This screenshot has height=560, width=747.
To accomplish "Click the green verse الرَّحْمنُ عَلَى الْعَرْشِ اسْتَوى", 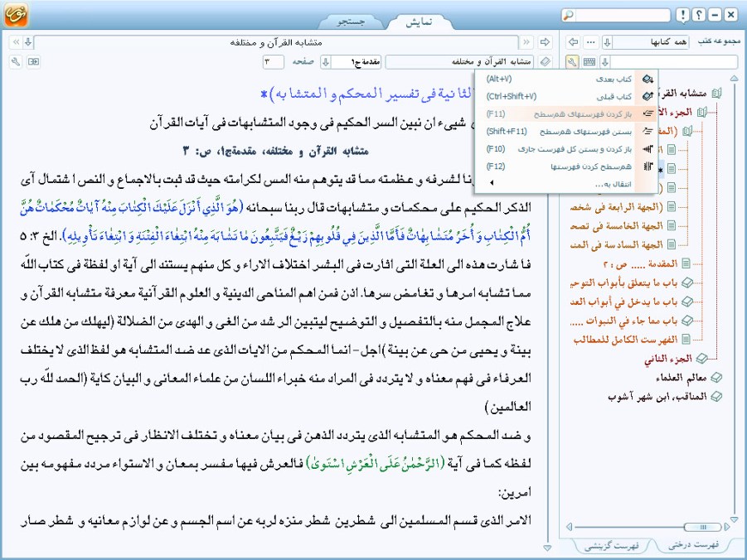I will point(376,462).
